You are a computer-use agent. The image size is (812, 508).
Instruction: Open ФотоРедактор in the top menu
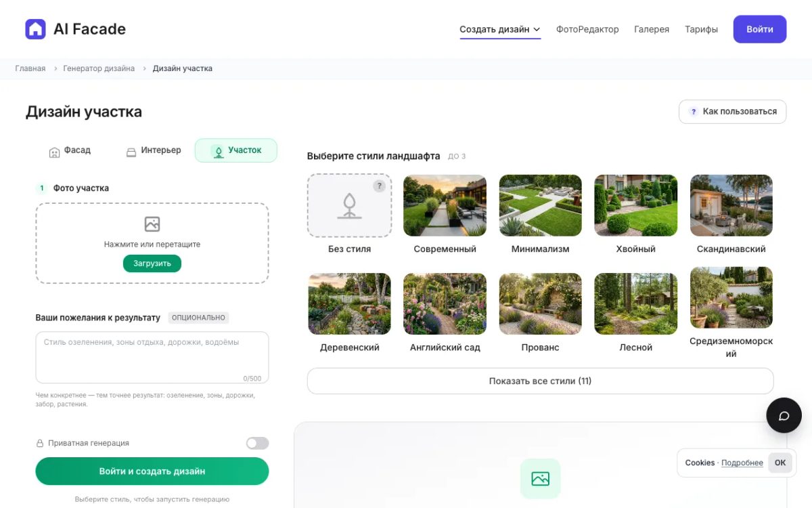click(x=587, y=29)
